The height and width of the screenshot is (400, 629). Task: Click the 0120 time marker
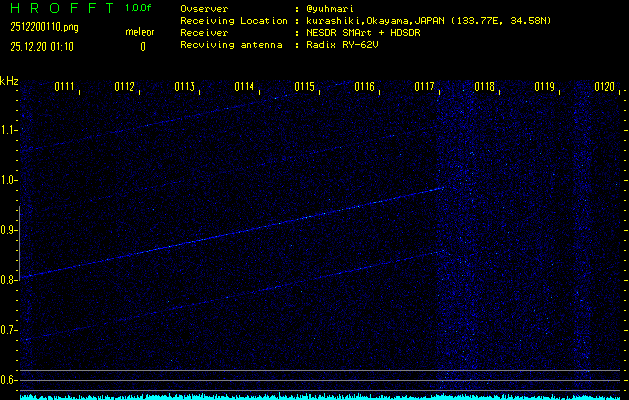[604, 87]
